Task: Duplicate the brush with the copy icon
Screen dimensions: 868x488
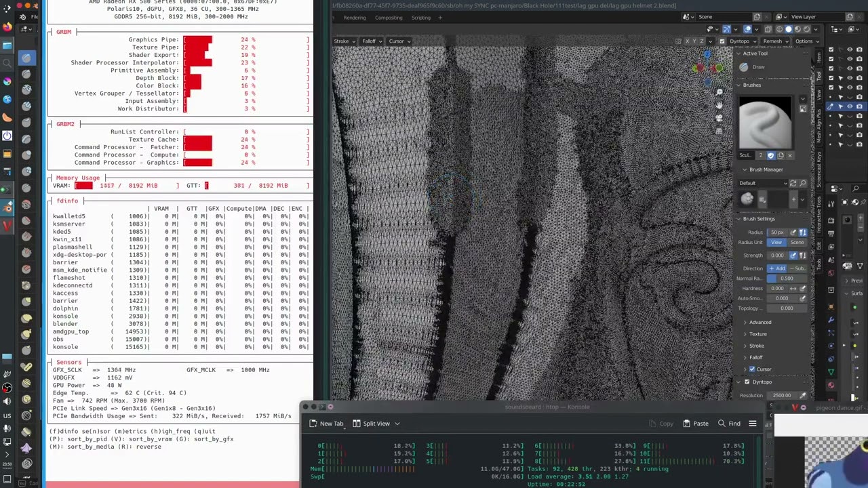Action: pos(780,155)
